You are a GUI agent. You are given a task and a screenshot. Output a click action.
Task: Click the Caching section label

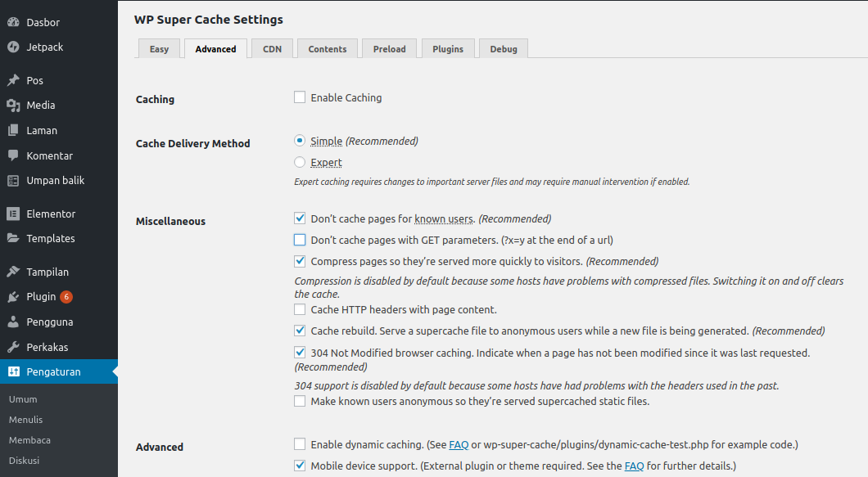coord(155,100)
